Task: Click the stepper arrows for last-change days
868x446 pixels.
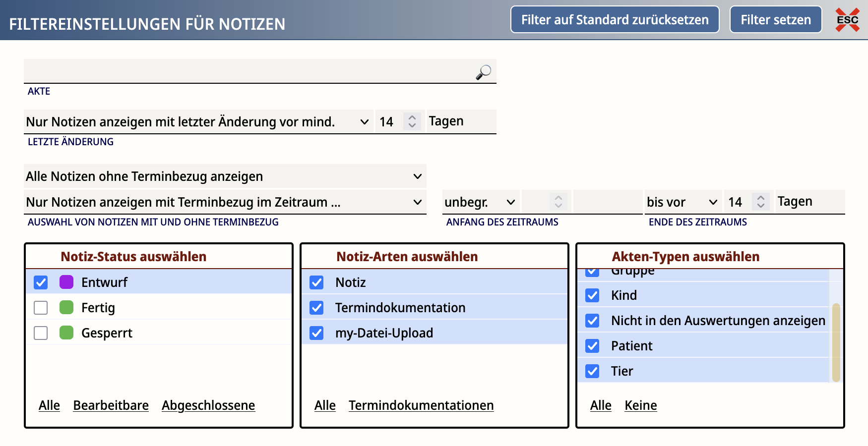Action: [x=412, y=121]
